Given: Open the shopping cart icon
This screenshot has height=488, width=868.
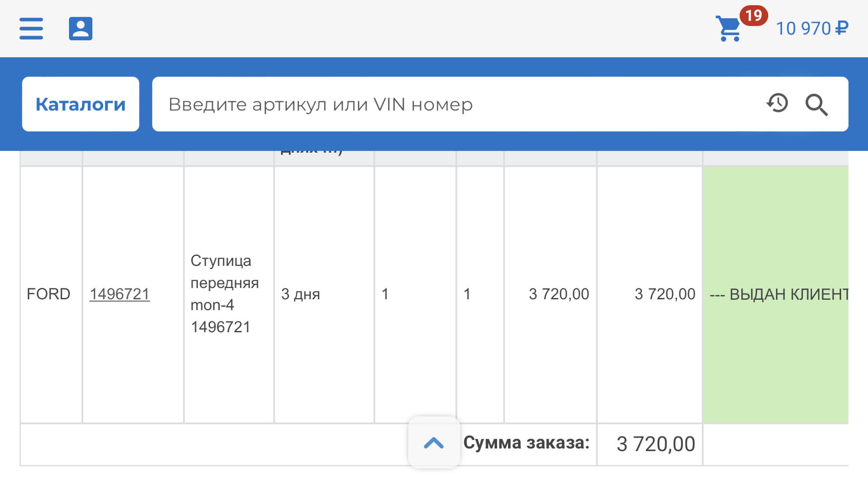Looking at the screenshot, I should pyautogui.click(x=728, y=29).
